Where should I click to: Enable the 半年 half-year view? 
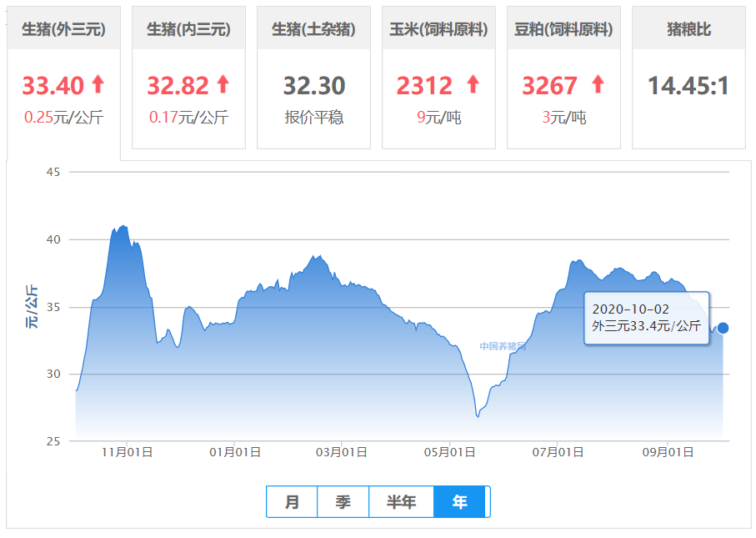click(x=401, y=501)
